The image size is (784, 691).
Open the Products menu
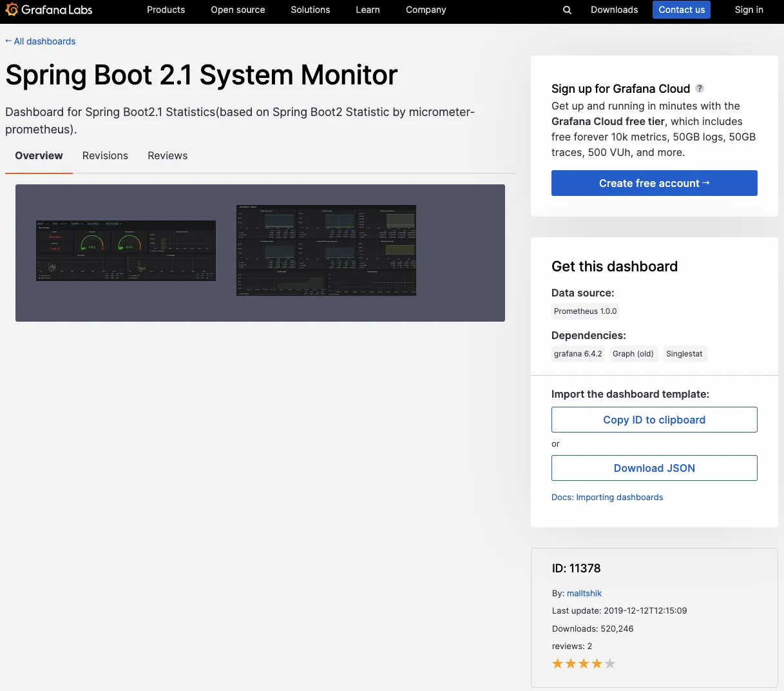166,10
